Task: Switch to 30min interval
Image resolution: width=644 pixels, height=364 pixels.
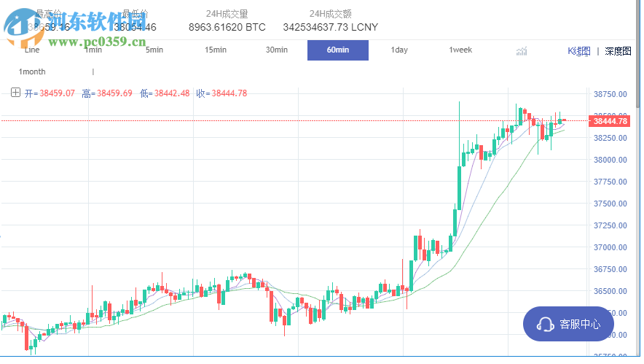Action: tap(277, 50)
